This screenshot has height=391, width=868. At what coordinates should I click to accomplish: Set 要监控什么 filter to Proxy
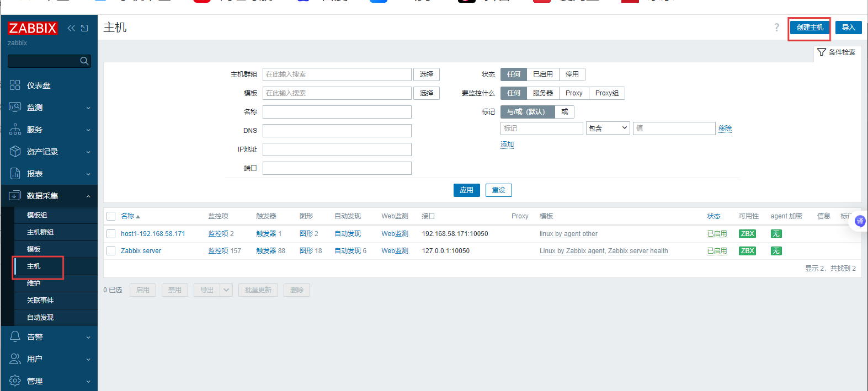pos(574,93)
